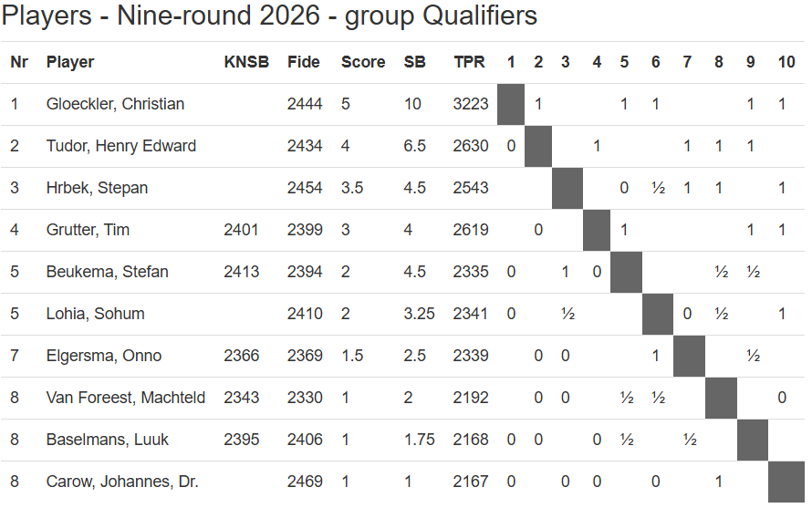Click the Score column header
The width and height of the screenshot is (812, 508).
pyautogui.click(x=363, y=62)
